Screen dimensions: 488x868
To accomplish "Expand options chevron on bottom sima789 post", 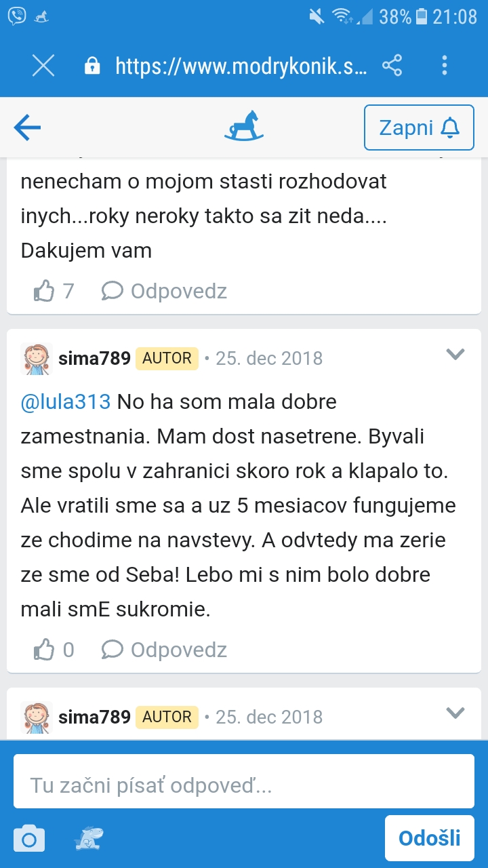I will 455,713.
